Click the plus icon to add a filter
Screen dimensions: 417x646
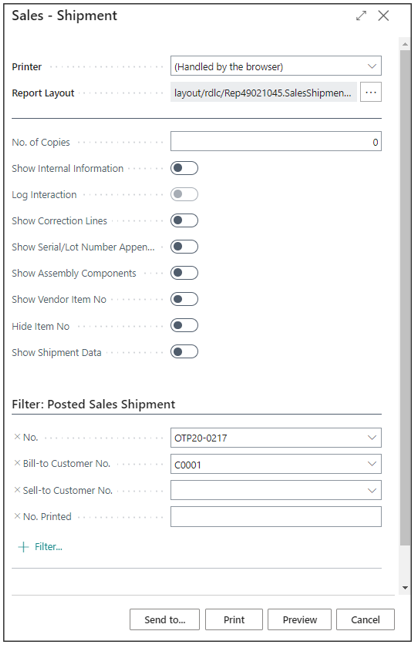coord(23,547)
